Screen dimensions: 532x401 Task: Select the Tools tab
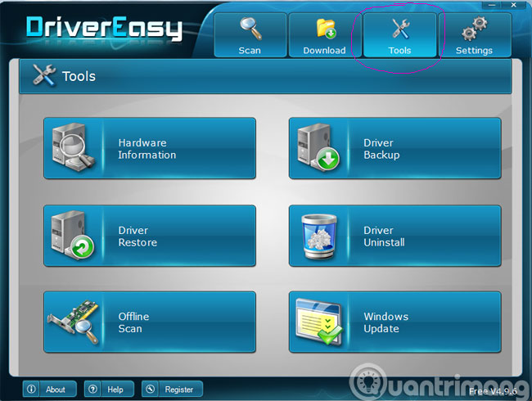point(399,35)
